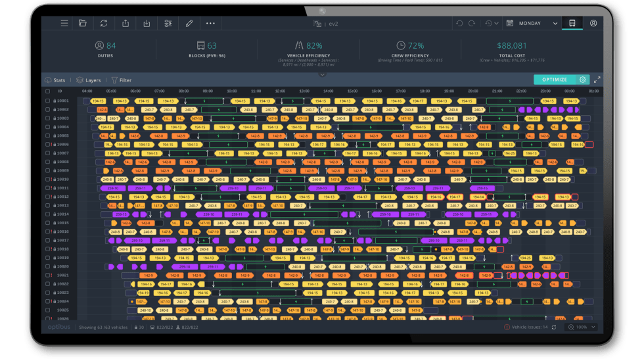Open the Filter option

coord(121,80)
